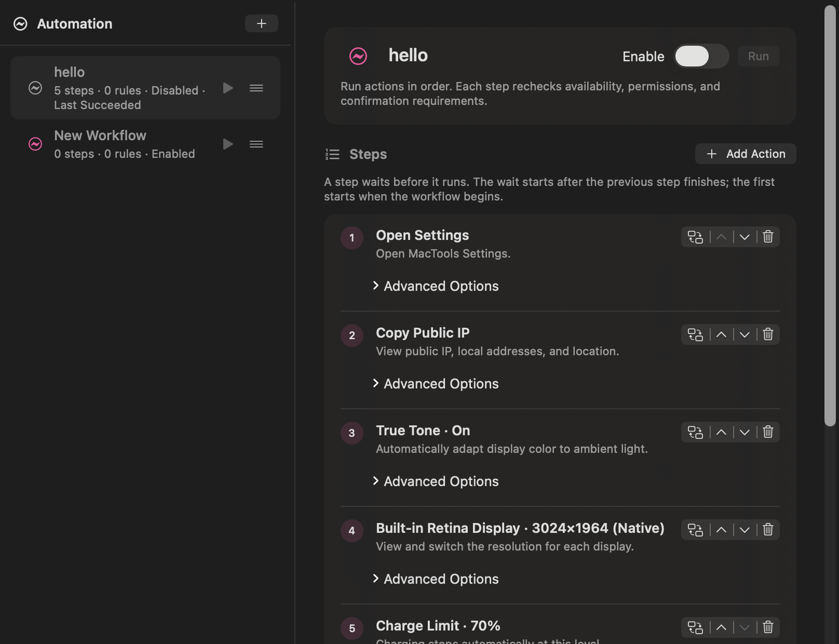Click the True Tone · On step title
The height and width of the screenshot is (644, 839).
423,431
